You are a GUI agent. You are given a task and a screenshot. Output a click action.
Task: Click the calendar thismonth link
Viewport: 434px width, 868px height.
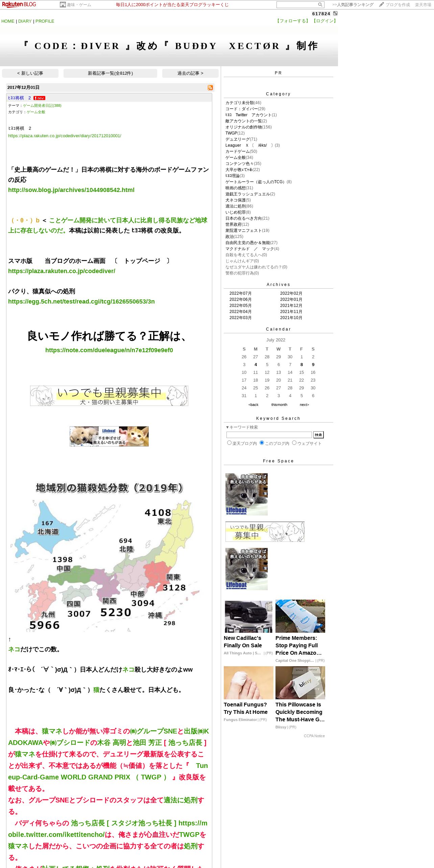click(279, 405)
